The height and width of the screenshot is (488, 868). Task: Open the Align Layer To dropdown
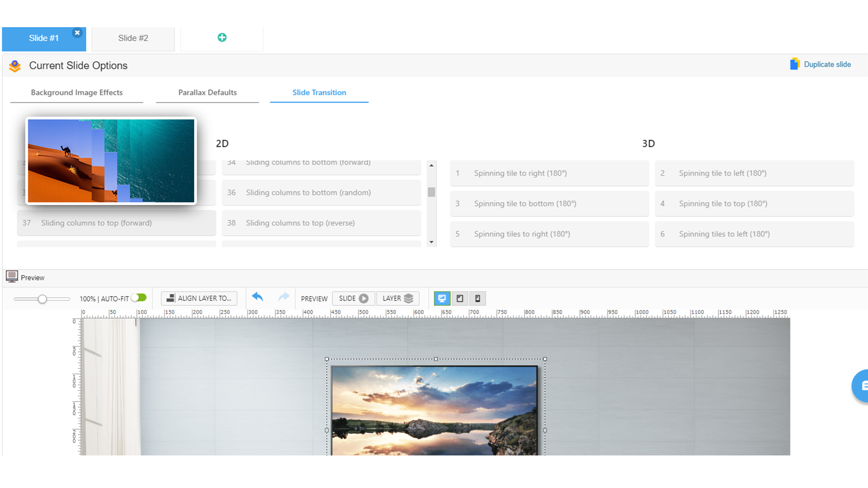tap(199, 298)
